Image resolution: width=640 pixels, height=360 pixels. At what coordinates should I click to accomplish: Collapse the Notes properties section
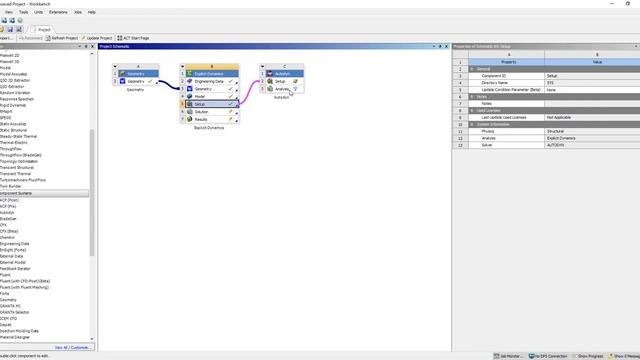click(x=472, y=97)
